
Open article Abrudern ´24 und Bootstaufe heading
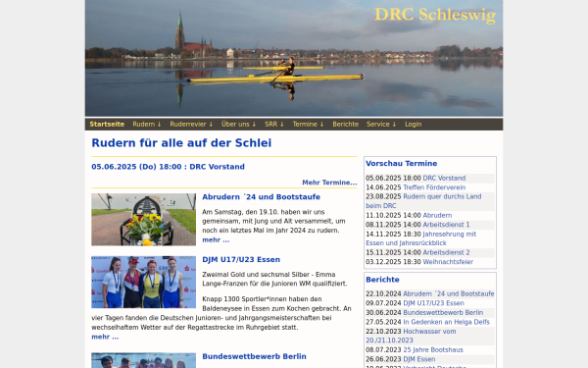click(261, 197)
